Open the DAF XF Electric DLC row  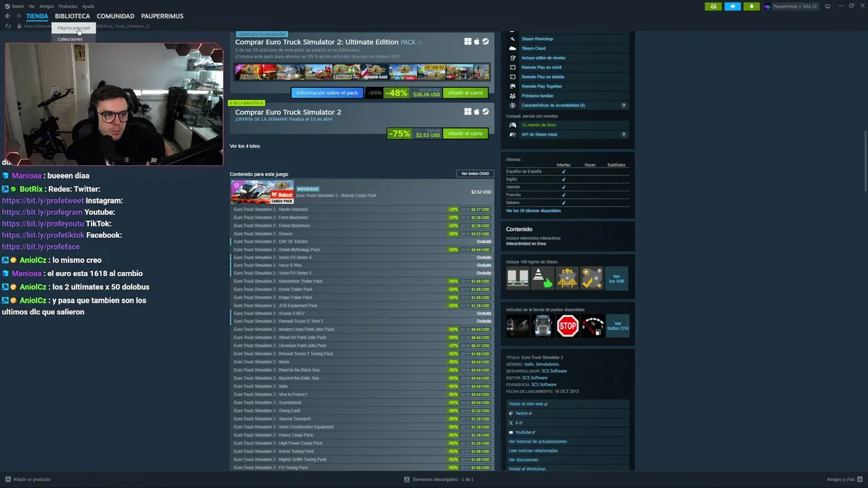(x=362, y=241)
